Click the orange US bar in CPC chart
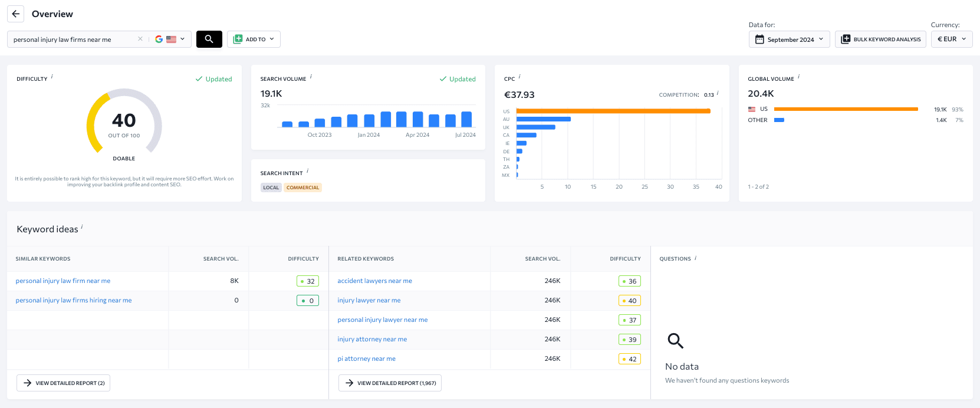 [x=613, y=111]
